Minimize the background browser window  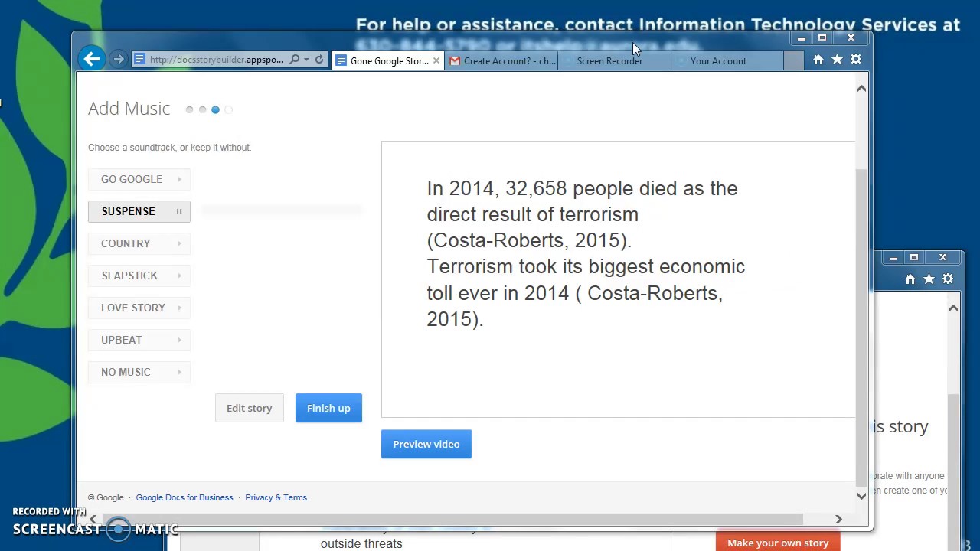(x=893, y=258)
